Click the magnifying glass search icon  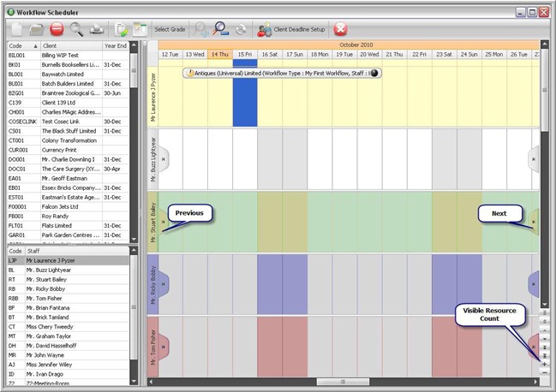(x=76, y=29)
